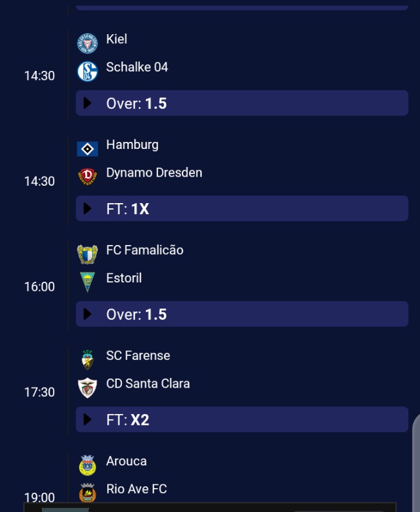Click the Dynamo Dresden crest
Image resolution: width=420 pixels, height=512 pixels.
click(x=87, y=176)
